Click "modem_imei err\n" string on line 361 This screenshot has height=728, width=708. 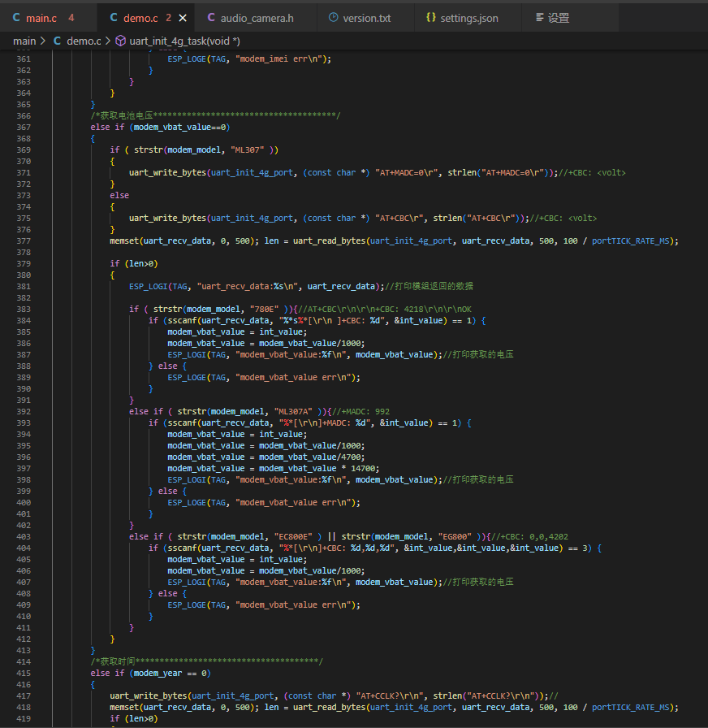click(278, 59)
